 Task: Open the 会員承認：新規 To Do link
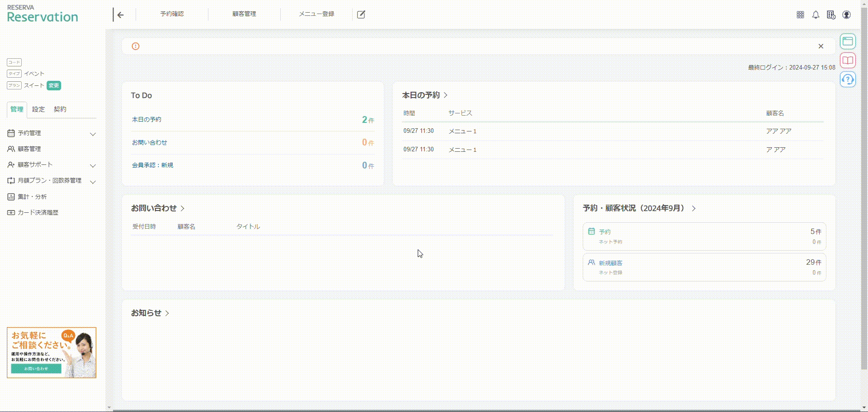pyautogui.click(x=152, y=165)
